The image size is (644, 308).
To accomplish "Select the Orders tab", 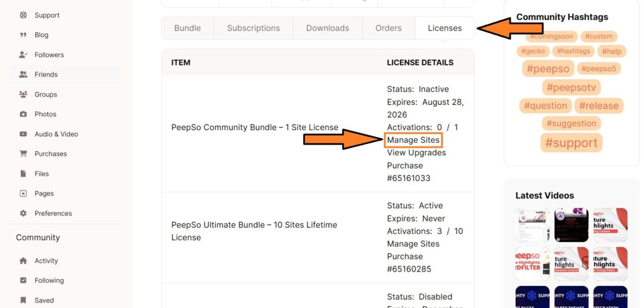I will point(388,28).
